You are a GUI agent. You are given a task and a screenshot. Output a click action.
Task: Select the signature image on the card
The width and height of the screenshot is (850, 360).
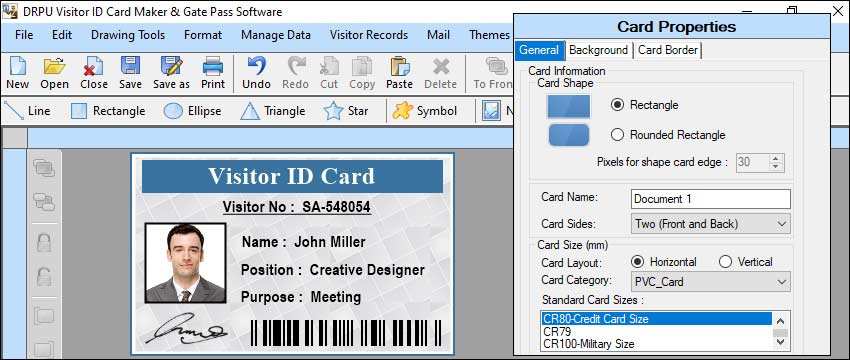pos(186,329)
